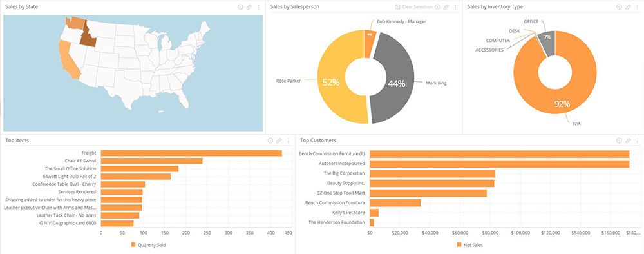Click the edit pencil on Top Customers
644x254 pixels.
pos(628,141)
